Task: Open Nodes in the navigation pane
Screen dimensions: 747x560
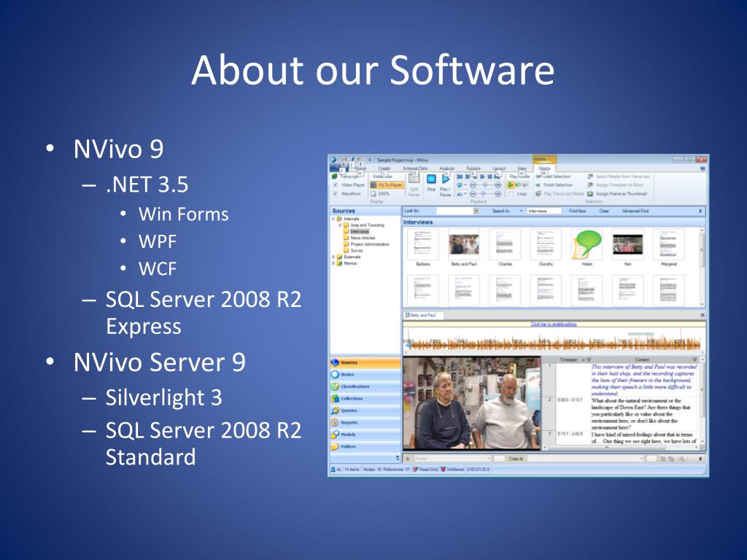Action: click(365, 375)
